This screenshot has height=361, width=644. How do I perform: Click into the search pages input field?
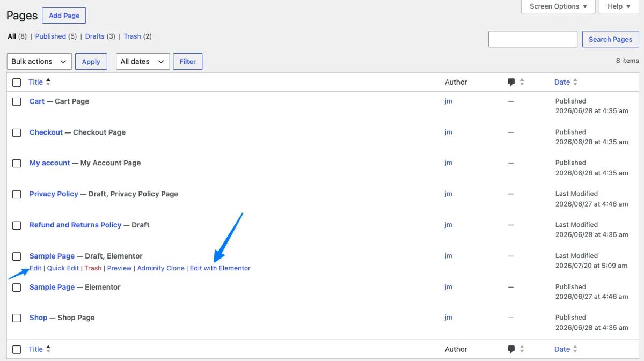[x=533, y=39]
